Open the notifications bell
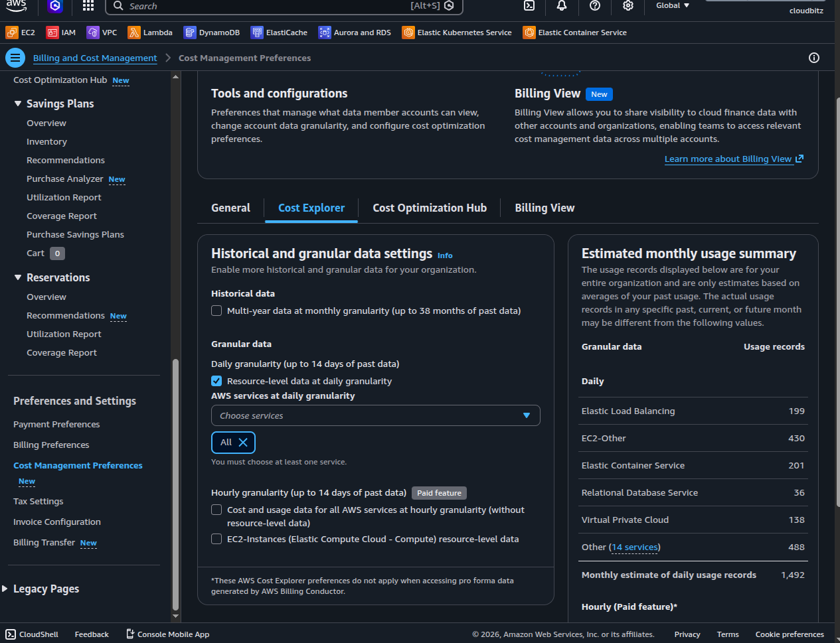 click(x=562, y=5)
